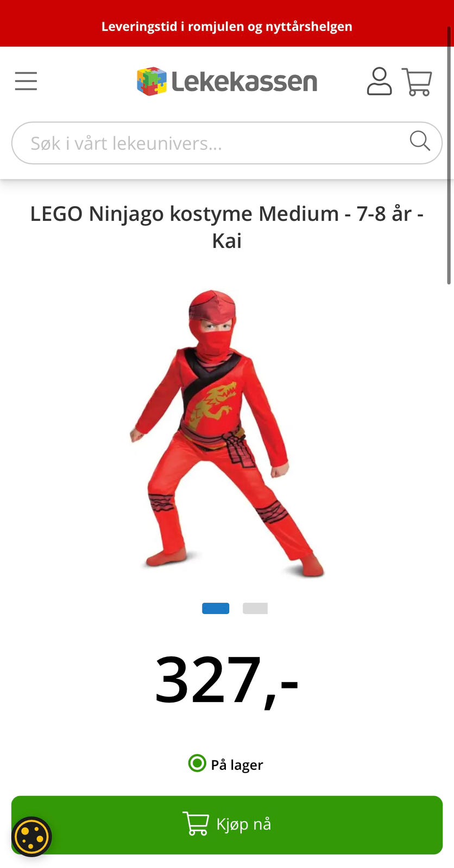Click the På lager stock label
Image resolution: width=454 pixels, height=868 pixels.
coord(237,764)
